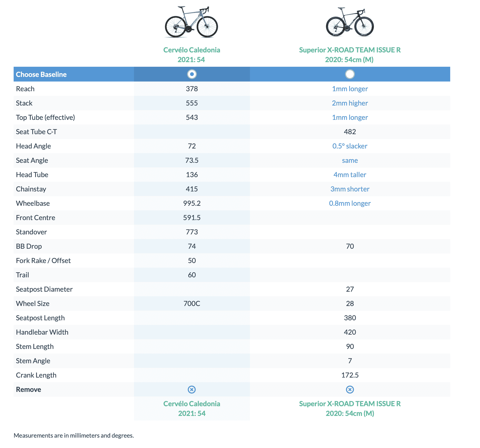The width and height of the screenshot is (480, 448).
Task: Click the '1mm longer' Reach difference value
Action: 350,89
